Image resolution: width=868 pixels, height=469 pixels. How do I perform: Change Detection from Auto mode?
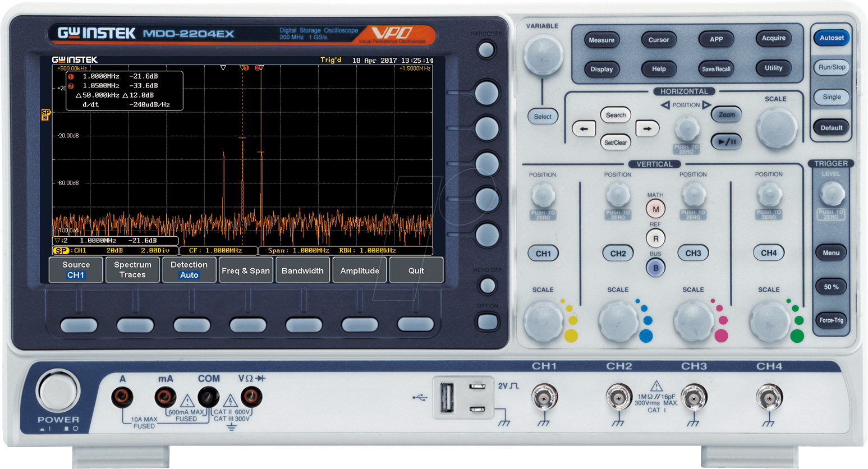(189, 270)
